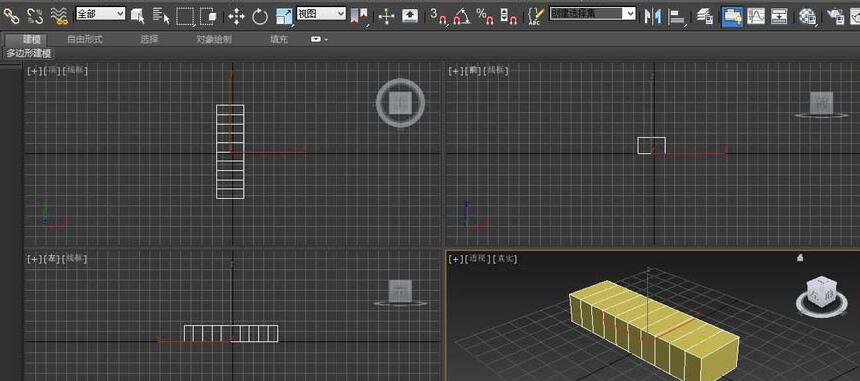
Task: Open the ribbon display options dropdown
Action: click(319, 39)
